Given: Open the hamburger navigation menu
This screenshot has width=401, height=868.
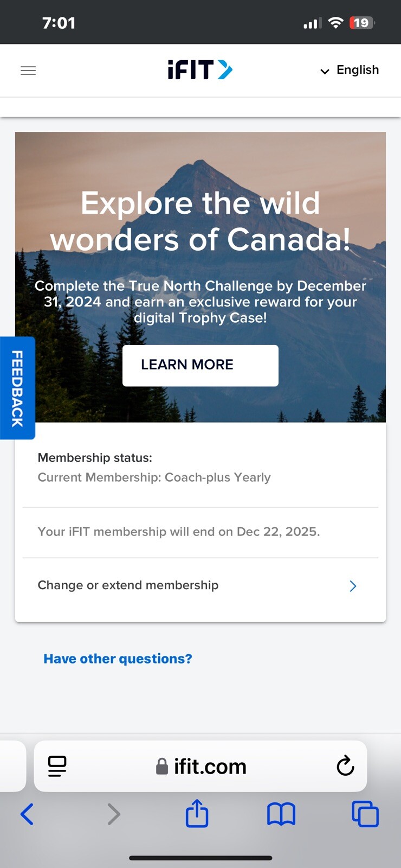Looking at the screenshot, I should [x=28, y=71].
